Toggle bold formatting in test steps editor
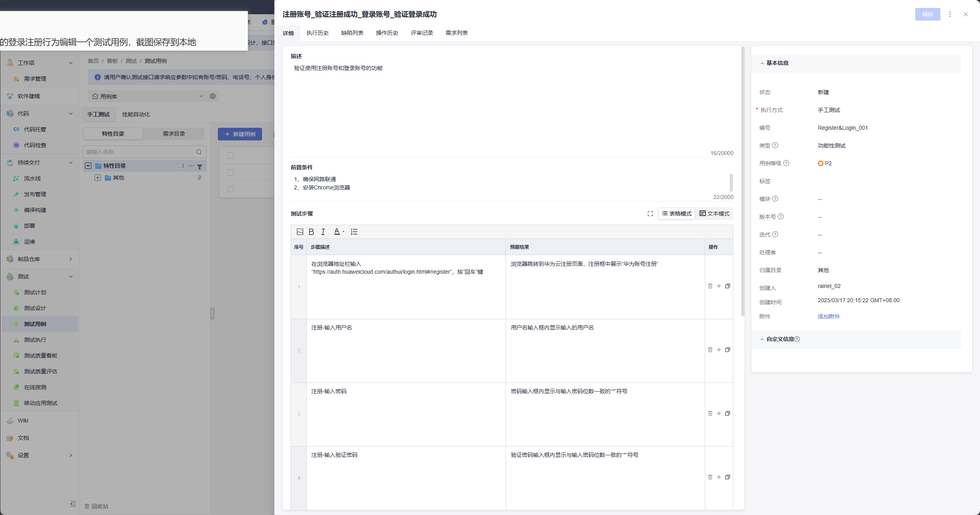The width and height of the screenshot is (980, 515). (x=311, y=232)
